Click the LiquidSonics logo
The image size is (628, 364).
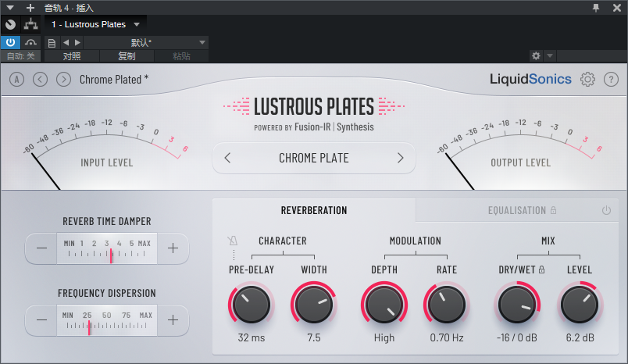point(530,79)
